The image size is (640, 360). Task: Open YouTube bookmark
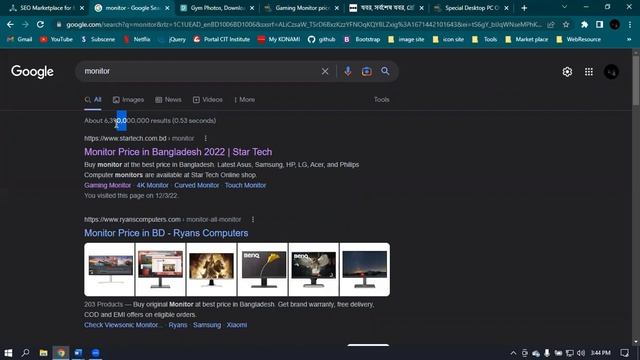56,39
